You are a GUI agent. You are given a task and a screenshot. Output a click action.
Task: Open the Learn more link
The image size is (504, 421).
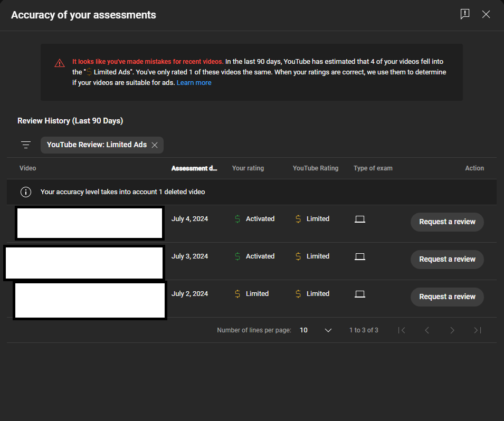[194, 83]
